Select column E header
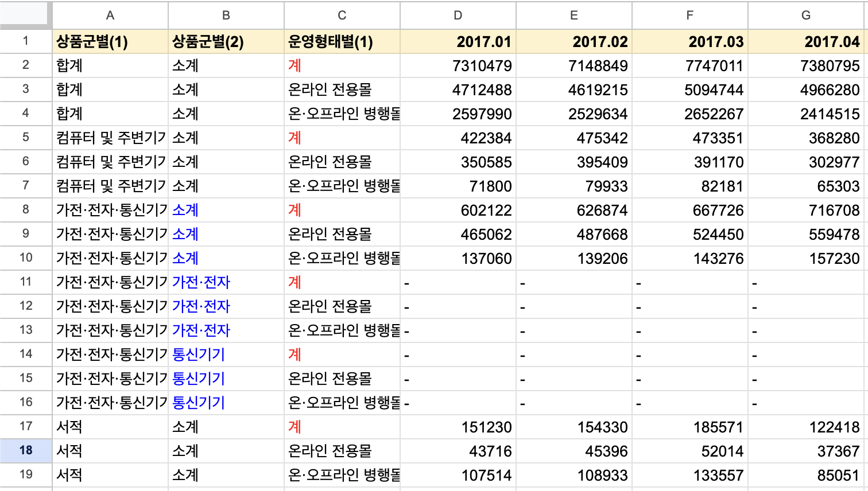Image resolution: width=868 pixels, height=491 pixels. pos(574,15)
